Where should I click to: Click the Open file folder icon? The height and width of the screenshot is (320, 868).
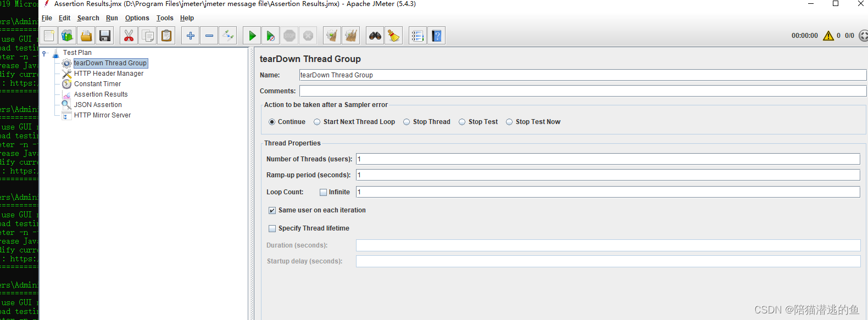coord(86,36)
